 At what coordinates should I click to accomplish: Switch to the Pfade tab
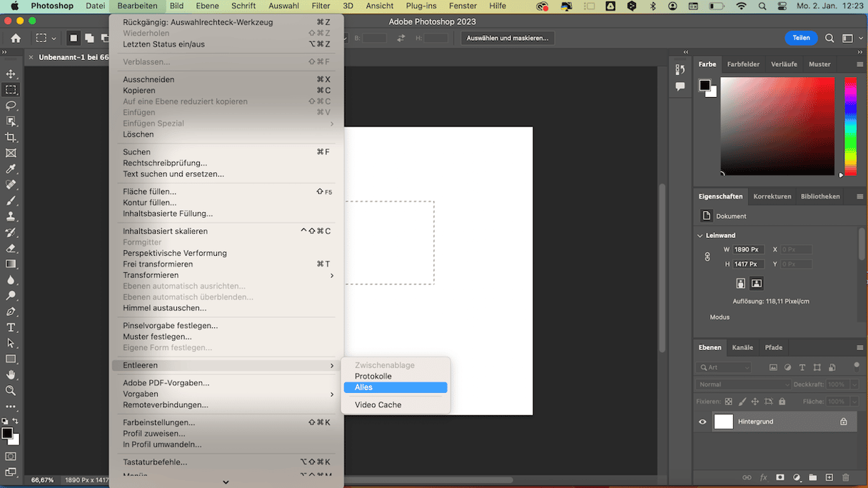773,348
